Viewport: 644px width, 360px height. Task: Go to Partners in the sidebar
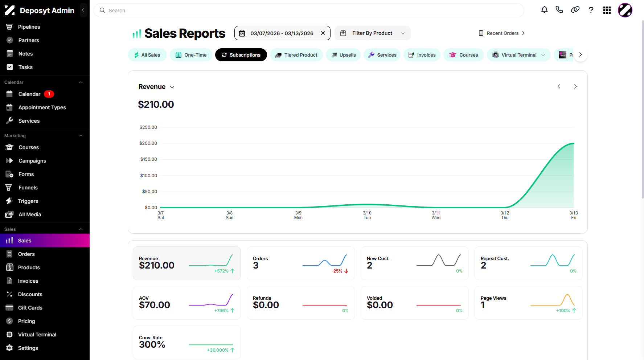coord(45,40)
